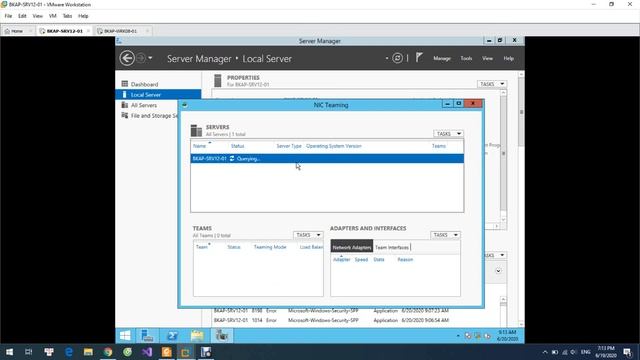Open the View menu in Server Manager
Viewport: 640px width, 360px height.
point(487,58)
